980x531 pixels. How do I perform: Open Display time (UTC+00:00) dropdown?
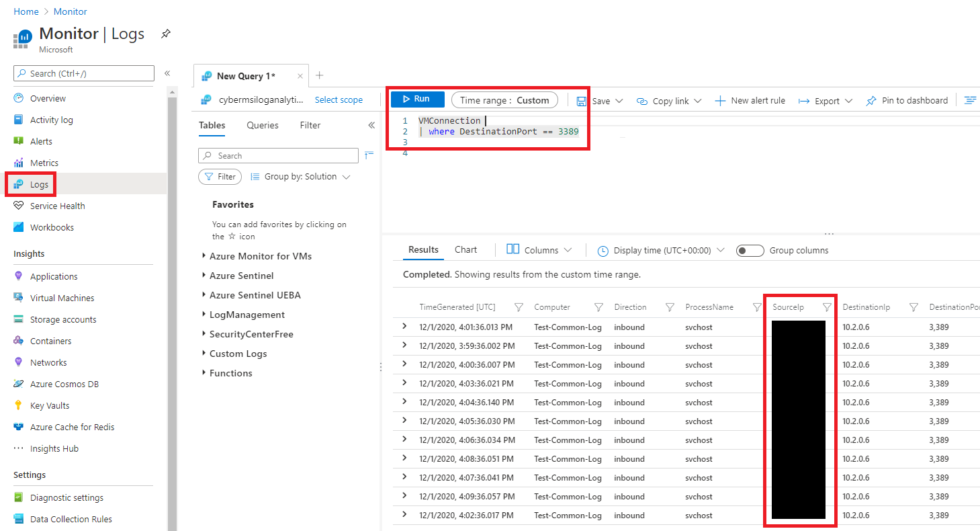(661, 250)
